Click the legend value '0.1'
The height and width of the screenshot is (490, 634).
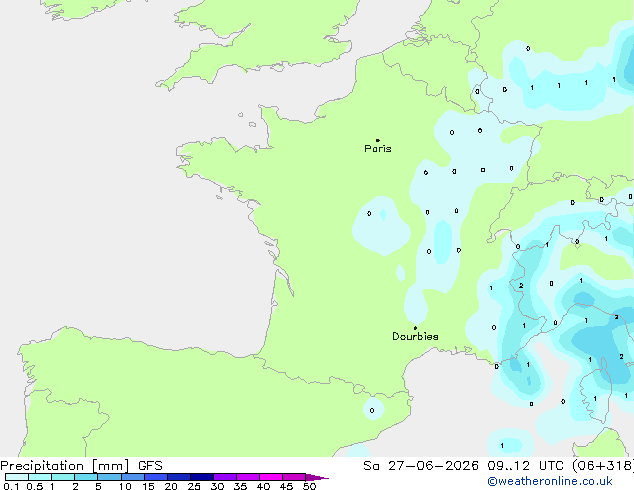pos(11,486)
